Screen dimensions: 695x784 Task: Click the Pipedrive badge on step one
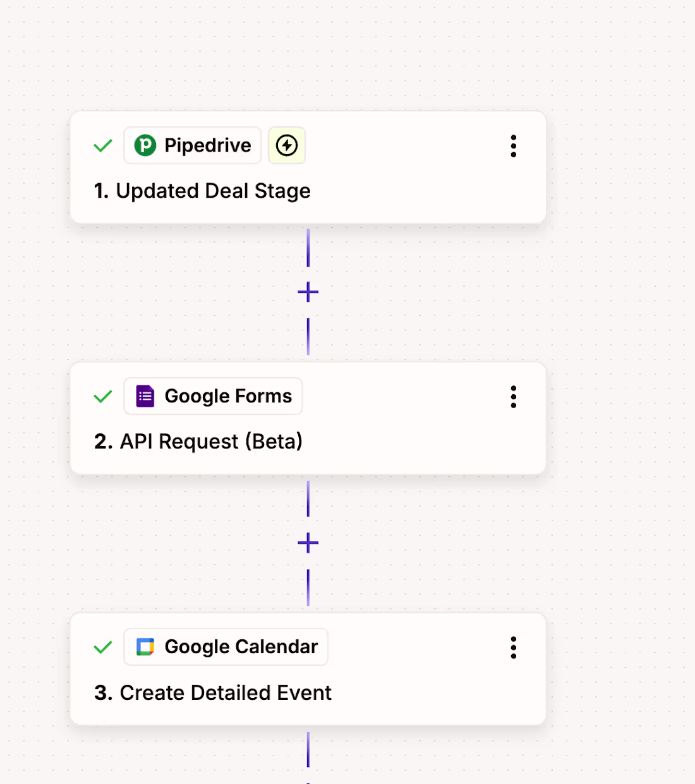coord(192,145)
